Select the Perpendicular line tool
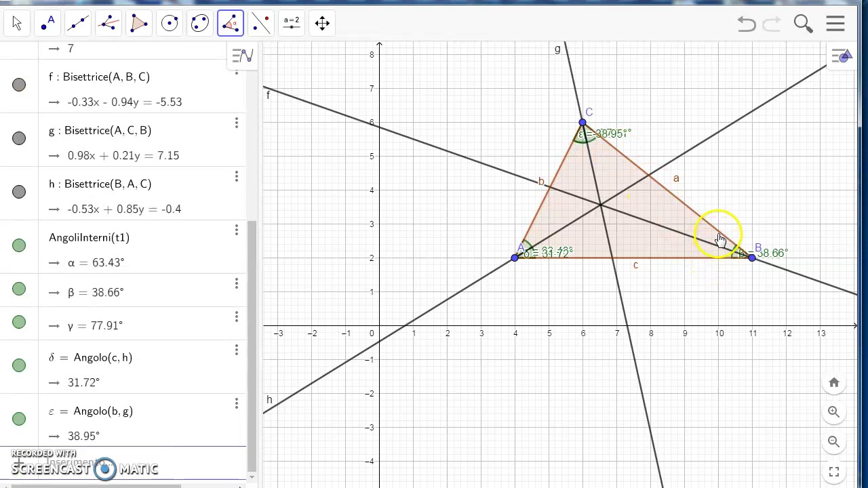The image size is (868, 488). pos(108,23)
